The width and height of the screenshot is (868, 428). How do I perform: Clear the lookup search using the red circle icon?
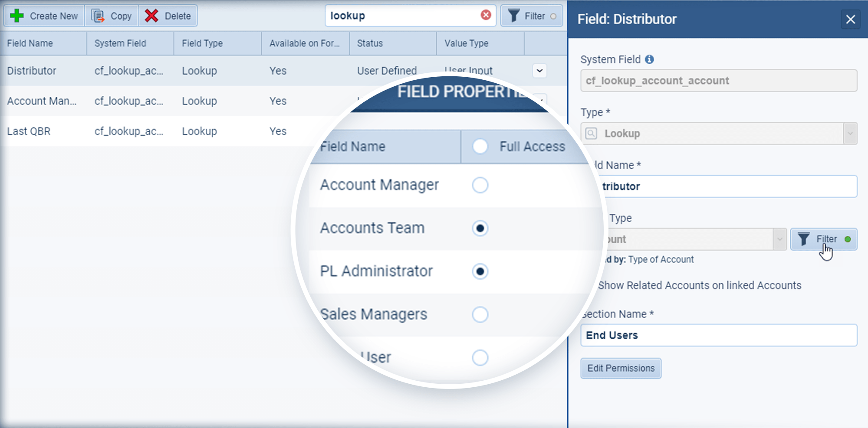click(x=485, y=16)
